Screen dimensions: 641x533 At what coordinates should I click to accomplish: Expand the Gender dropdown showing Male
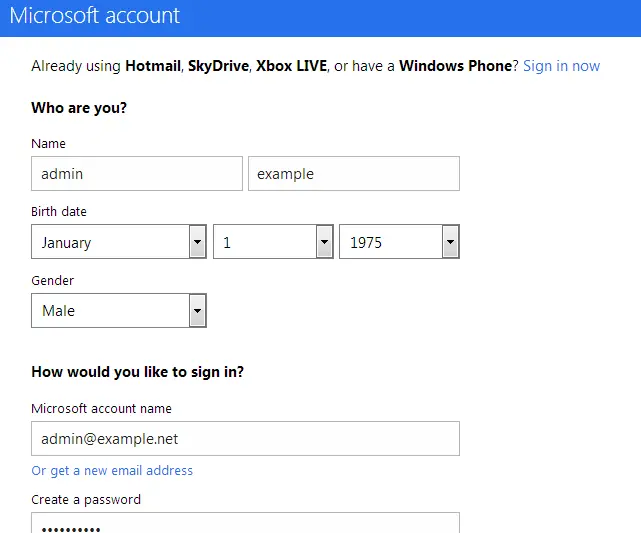pos(119,311)
